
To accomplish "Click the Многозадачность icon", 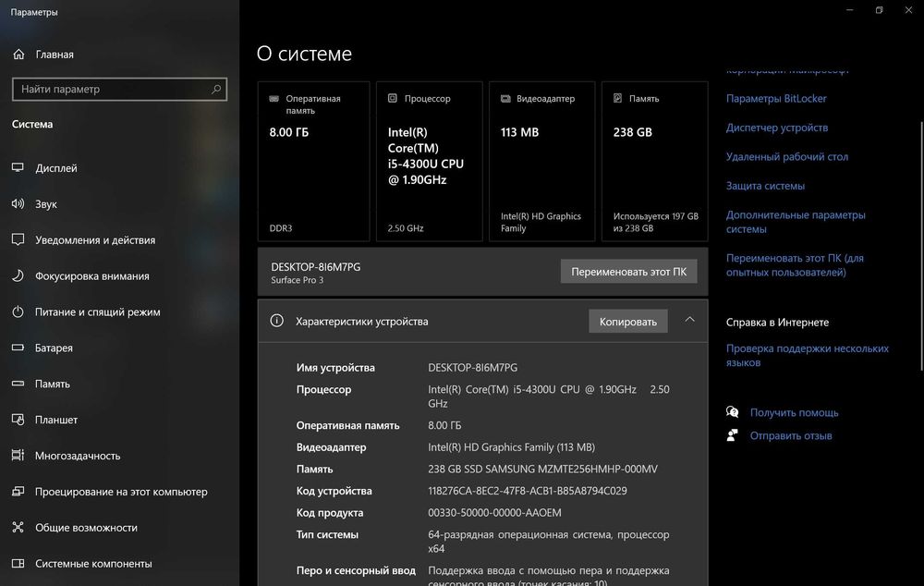I will (x=18, y=455).
